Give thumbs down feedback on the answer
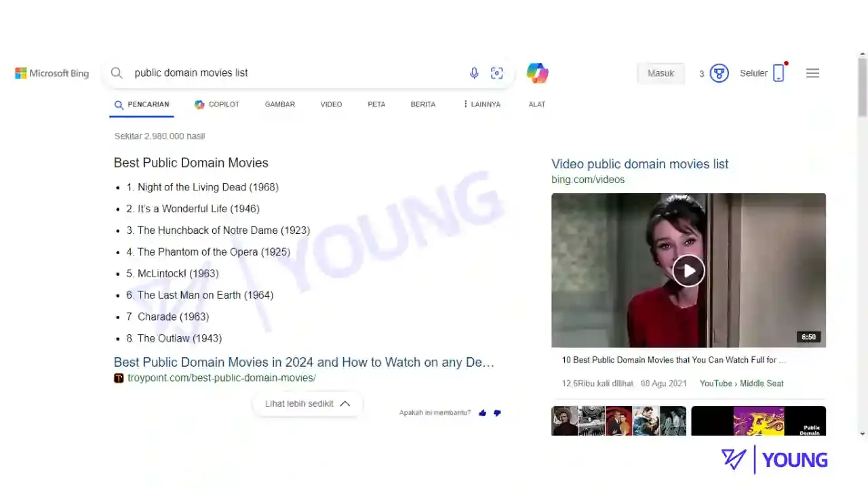 pos(497,413)
